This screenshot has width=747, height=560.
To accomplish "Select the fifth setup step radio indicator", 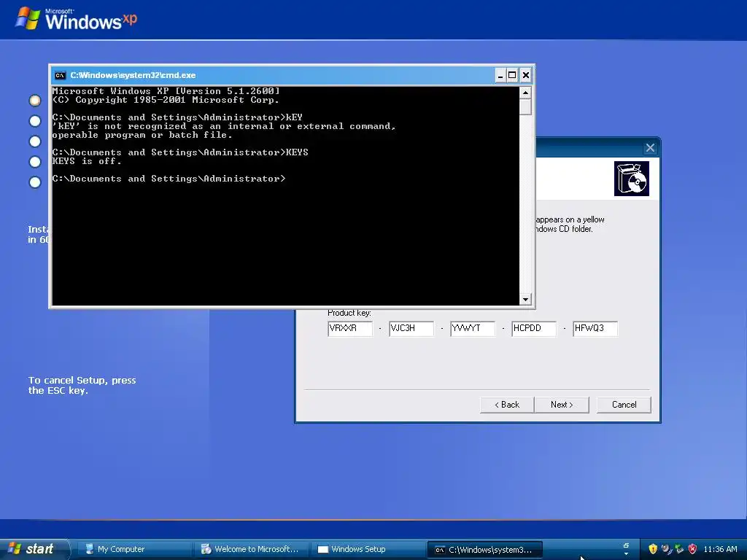I will click(x=35, y=182).
